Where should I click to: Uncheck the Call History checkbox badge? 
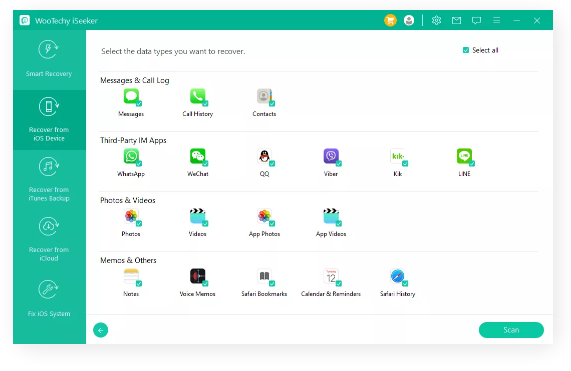(205, 104)
